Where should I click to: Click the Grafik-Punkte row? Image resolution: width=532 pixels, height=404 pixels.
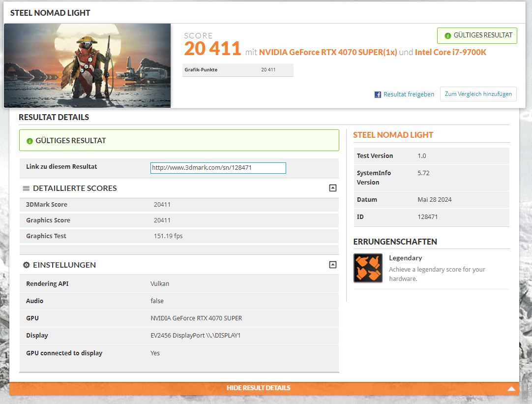(x=237, y=70)
